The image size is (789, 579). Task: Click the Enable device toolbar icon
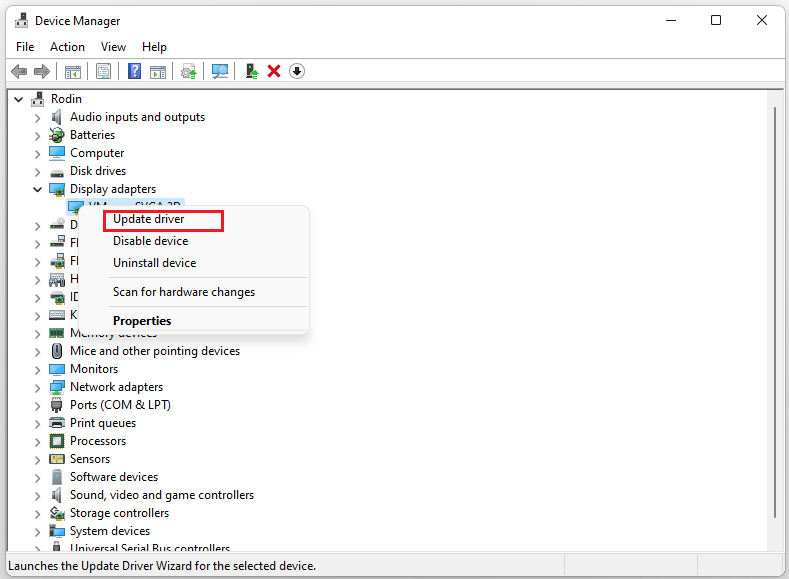[252, 71]
